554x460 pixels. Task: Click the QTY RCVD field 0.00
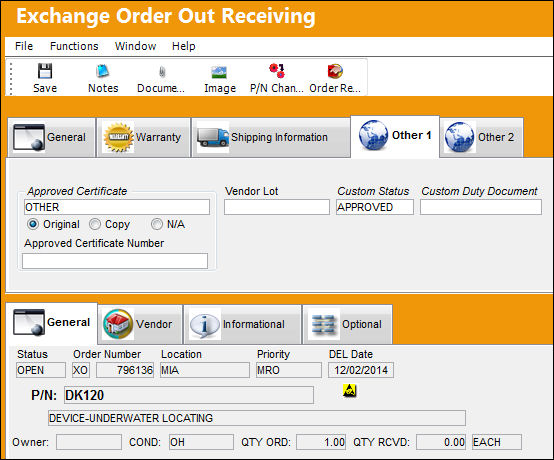[441, 442]
